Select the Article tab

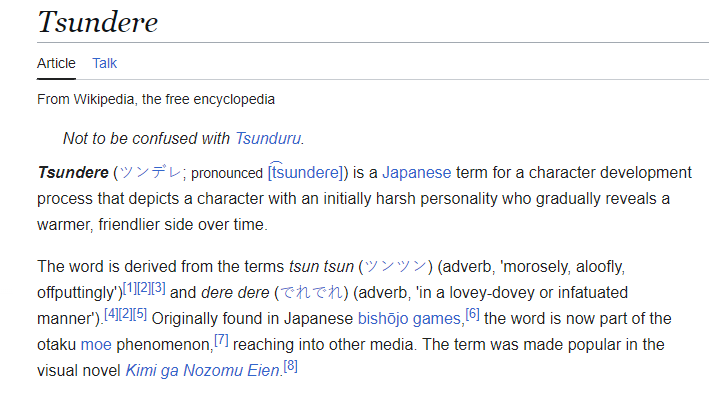56,63
